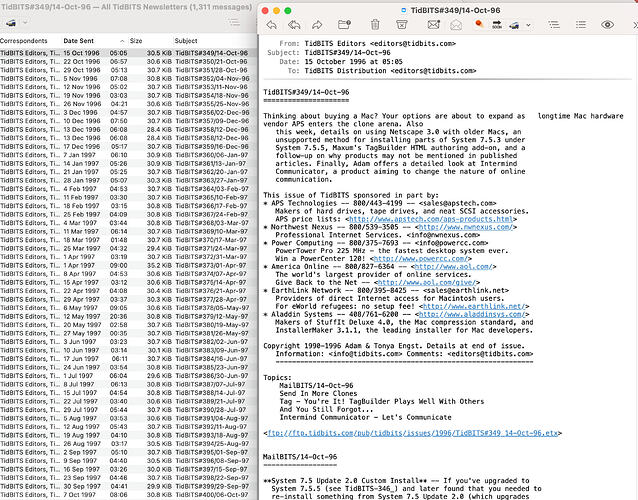Click the move-to-mailbox folder icon
This screenshot has height=500, width=638.
tap(344, 25)
